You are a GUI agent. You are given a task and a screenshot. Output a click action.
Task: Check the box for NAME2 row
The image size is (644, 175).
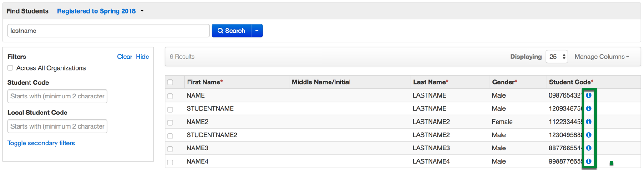coord(170,122)
